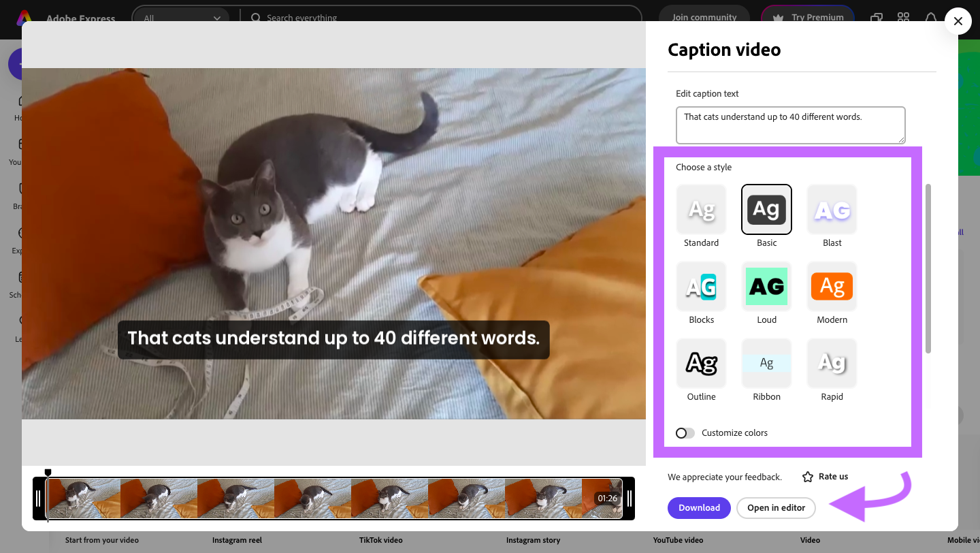Choose the Loud caption style
Image resolution: width=980 pixels, height=553 pixels.
pos(766,286)
